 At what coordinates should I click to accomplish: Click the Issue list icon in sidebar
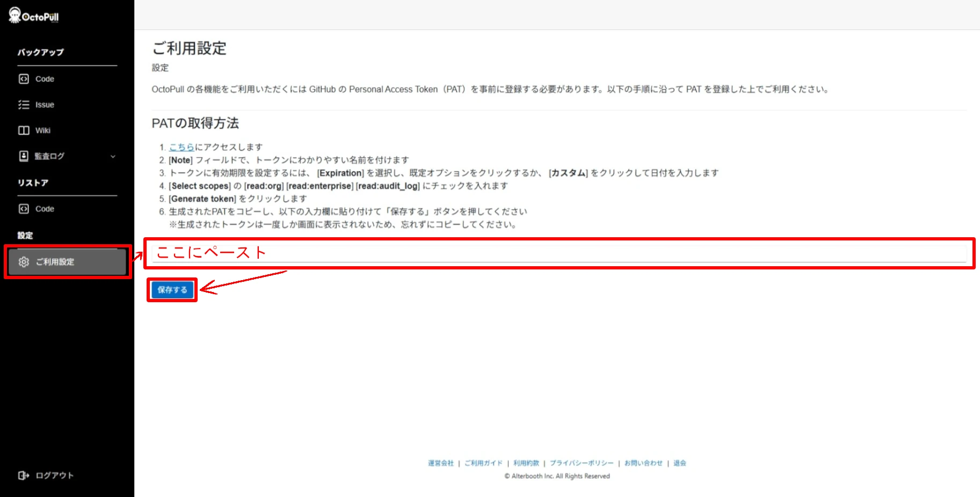24,105
